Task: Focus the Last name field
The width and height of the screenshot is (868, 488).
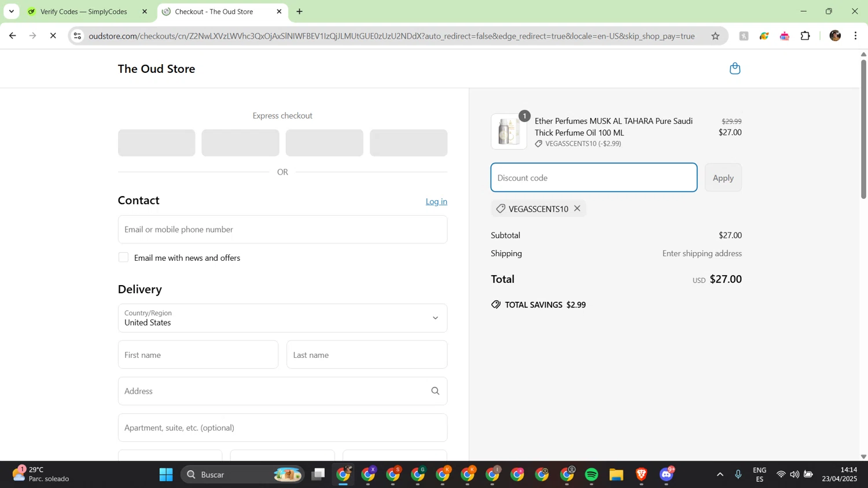Action: pos(367,354)
